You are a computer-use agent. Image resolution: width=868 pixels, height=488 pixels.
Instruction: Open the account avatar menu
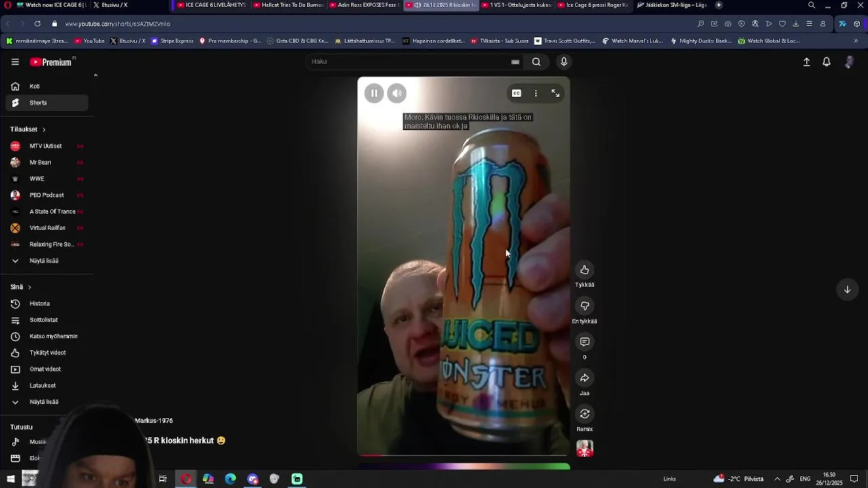coord(849,62)
